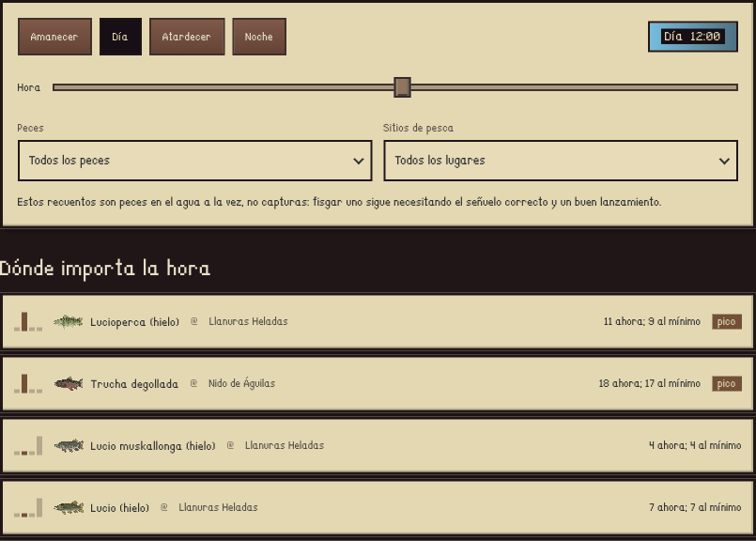Image resolution: width=756 pixels, height=541 pixels.
Task: Select the Amanecer time button
Action: tap(54, 37)
